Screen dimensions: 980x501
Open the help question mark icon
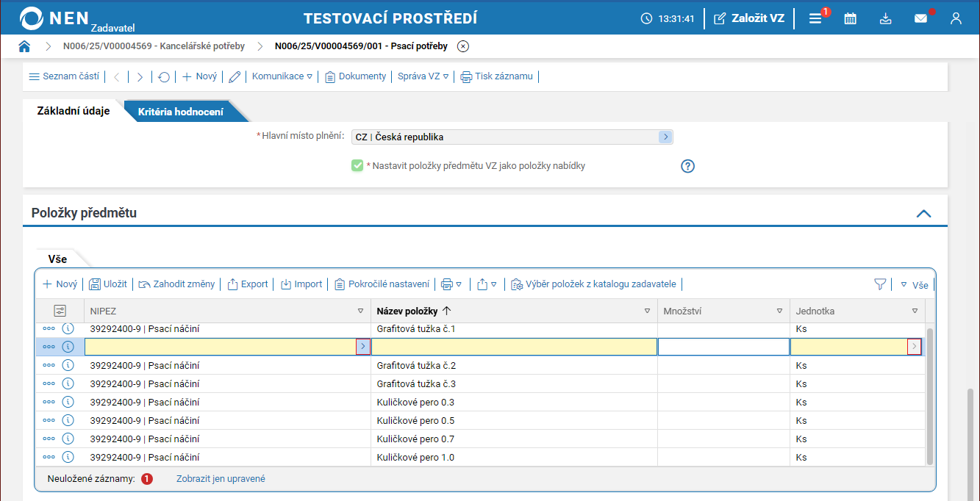pos(687,166)
